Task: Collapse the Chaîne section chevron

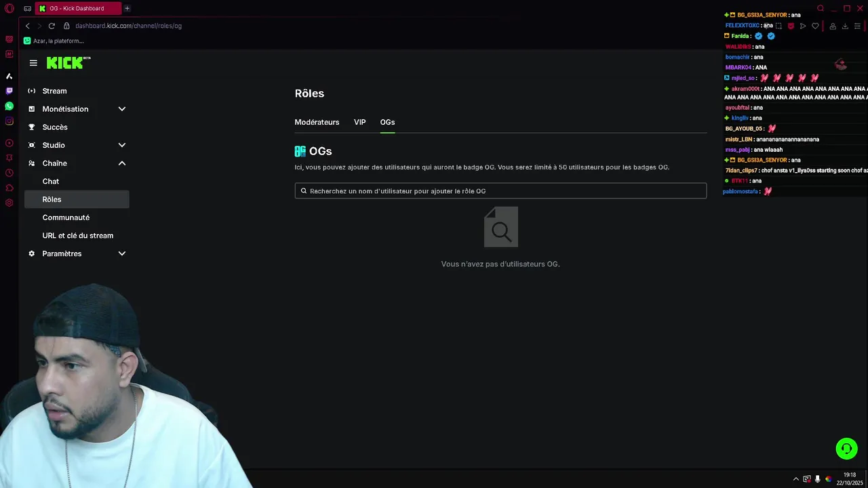Action: (x=122, y=163)
